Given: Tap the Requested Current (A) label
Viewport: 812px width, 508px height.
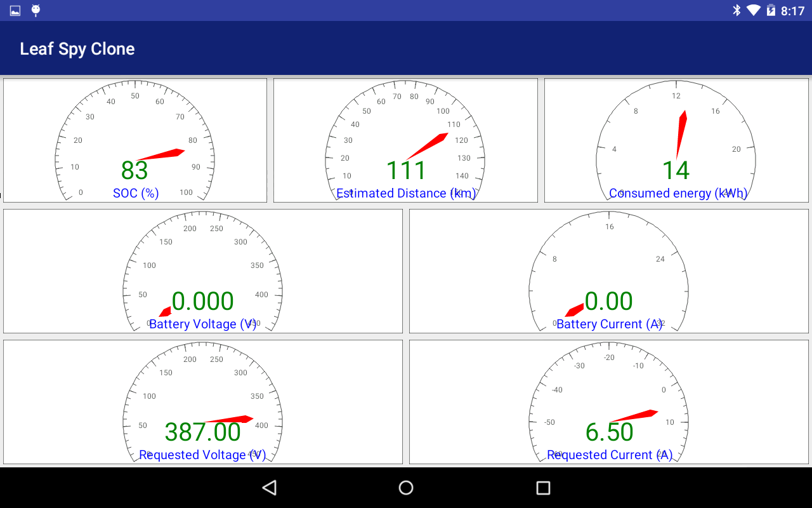Looking at the screenshot, I should pyautogui.click(x=610, y=455).
